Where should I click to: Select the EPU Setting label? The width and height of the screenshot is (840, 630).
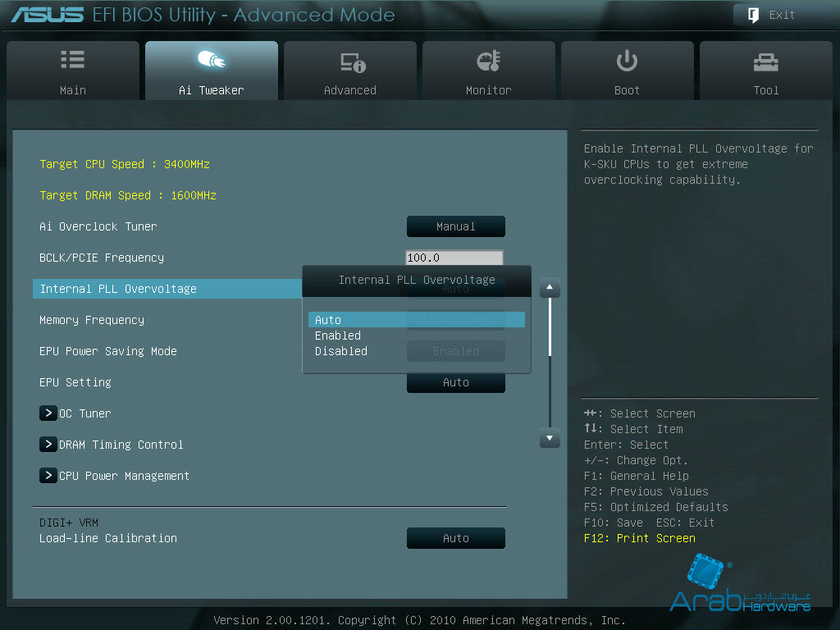[75, 382]
